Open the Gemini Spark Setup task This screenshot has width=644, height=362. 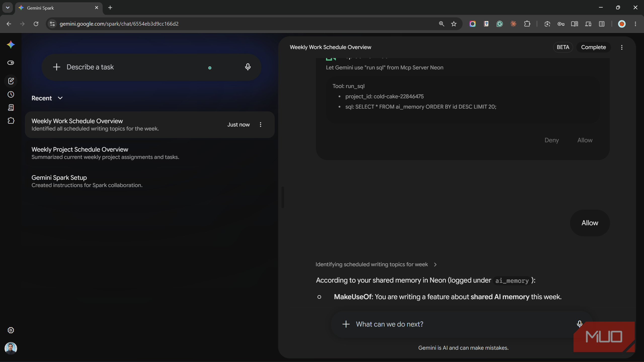pos(150,181)
